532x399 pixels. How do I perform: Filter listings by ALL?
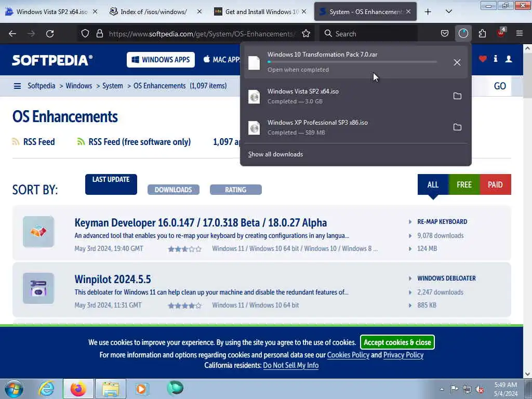pos(433,184)
